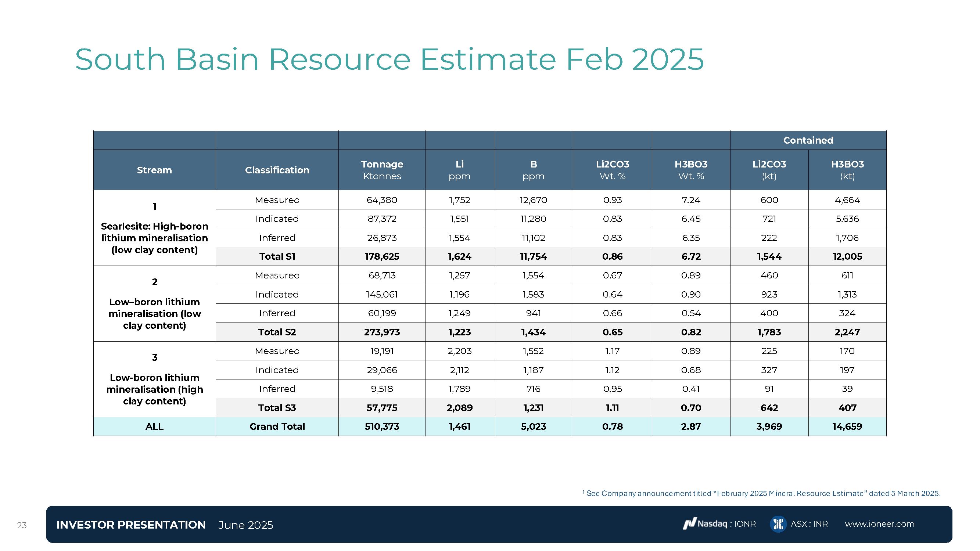The image size is (980, 551).
Task: Open the www.ioneer.com link
Action: point(880,524)
